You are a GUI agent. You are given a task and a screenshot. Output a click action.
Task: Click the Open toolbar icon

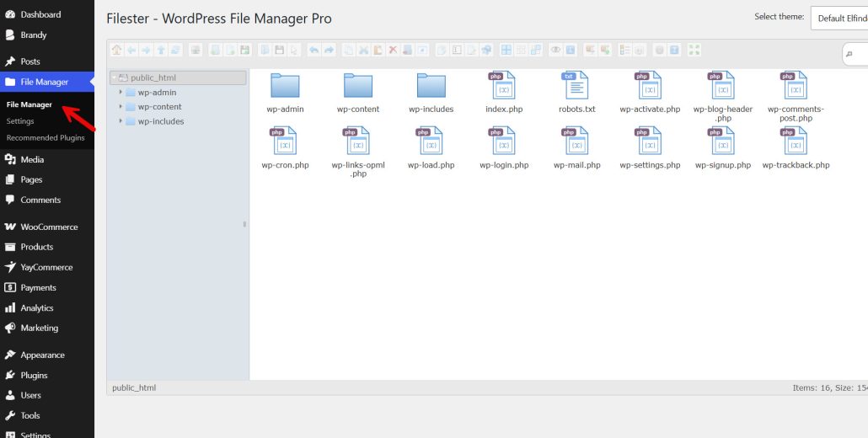click(265, 50)
